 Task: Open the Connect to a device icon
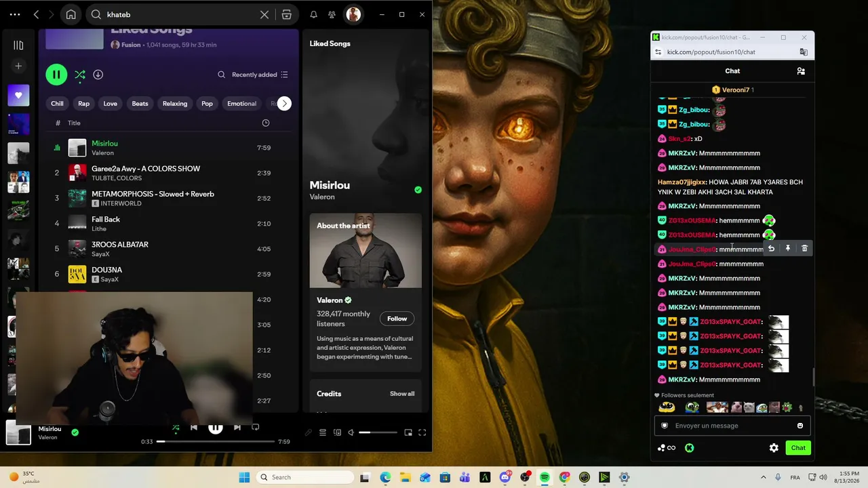[337, 432]
